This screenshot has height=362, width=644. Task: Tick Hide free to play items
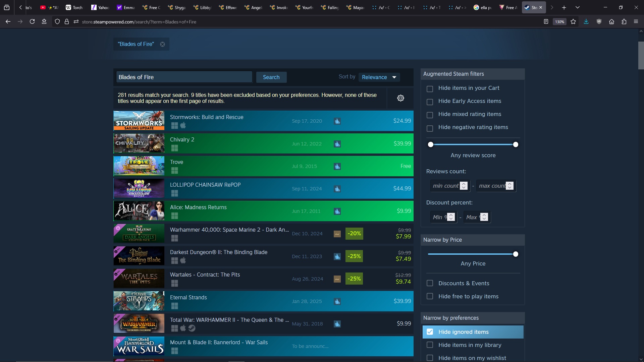pos(430,296)
